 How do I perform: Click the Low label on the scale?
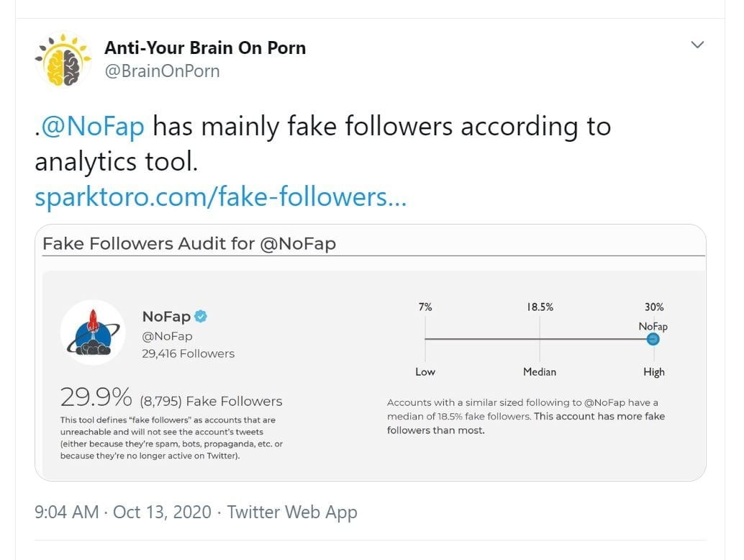(425, 372)
